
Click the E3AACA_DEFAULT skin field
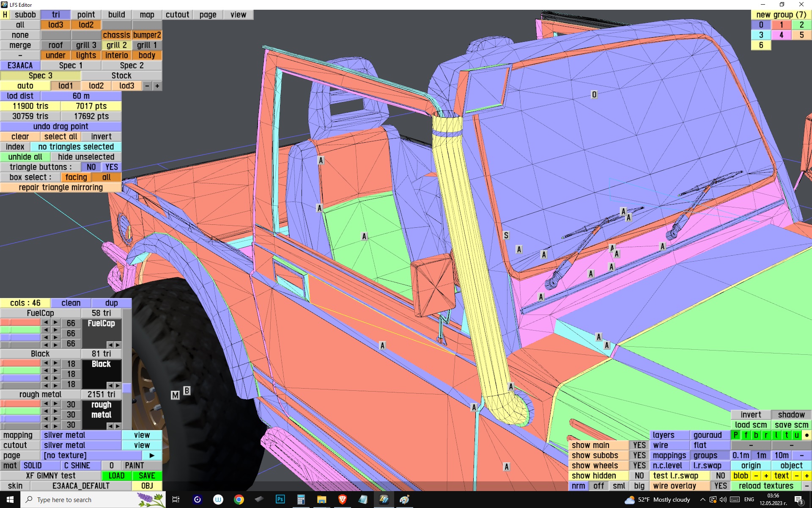81,486
